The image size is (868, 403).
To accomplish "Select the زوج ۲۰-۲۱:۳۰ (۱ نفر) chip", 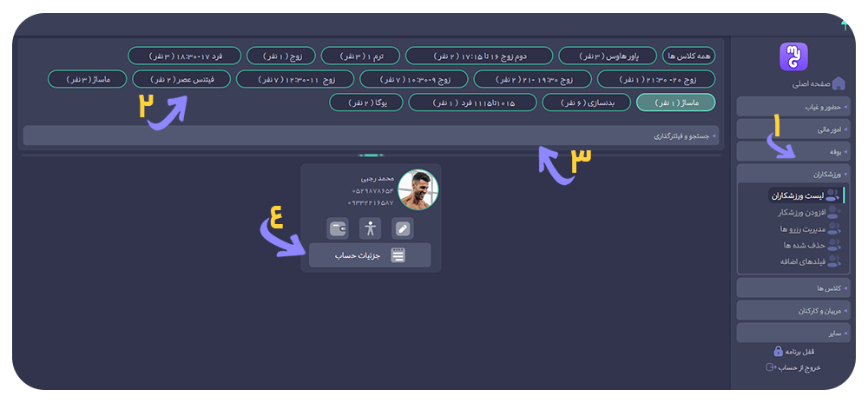I will (x=656, y=79).
